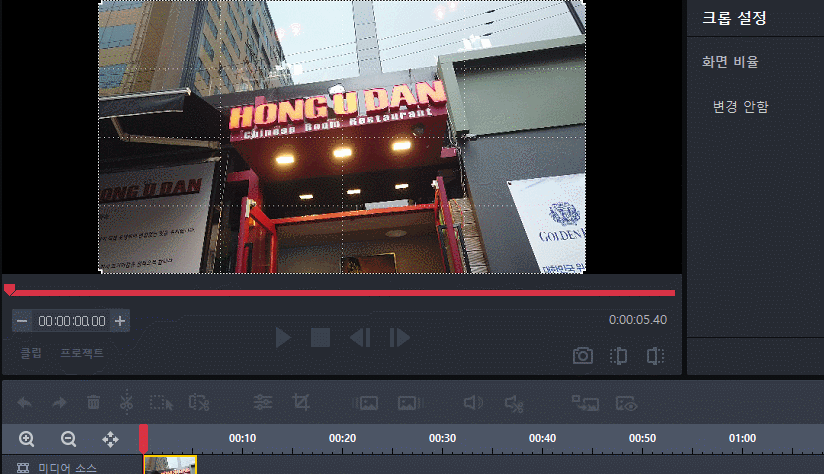Click the speaker volume icon
The height and width of the screenshot is (474, 824).
point(473,403)
